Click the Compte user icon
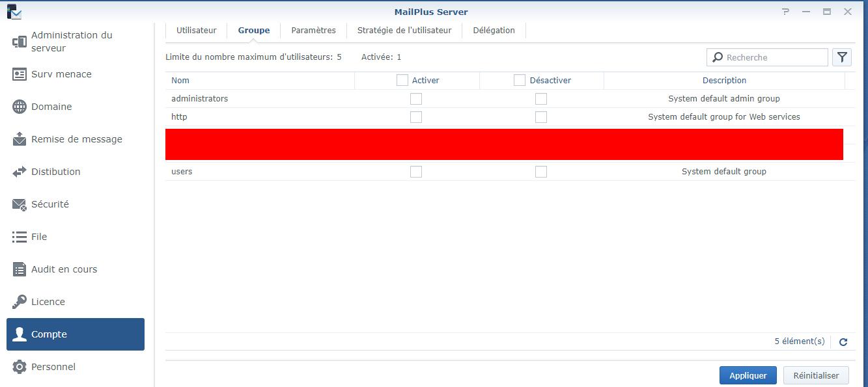Screen dimensions: 868x387 [20, 334]
